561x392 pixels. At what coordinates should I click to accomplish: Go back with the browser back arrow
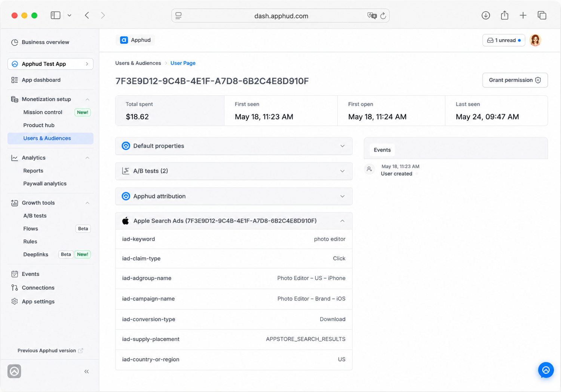point(87,15)
